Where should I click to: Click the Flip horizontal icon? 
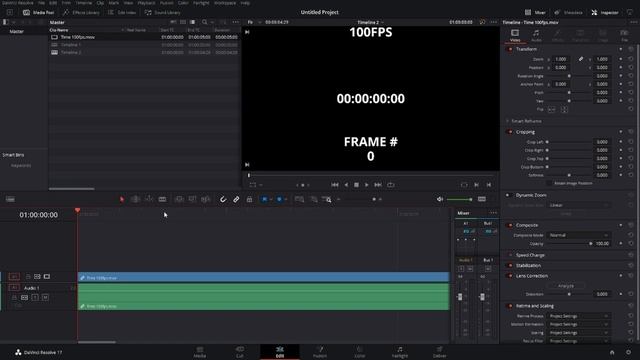tap(551, 109)
